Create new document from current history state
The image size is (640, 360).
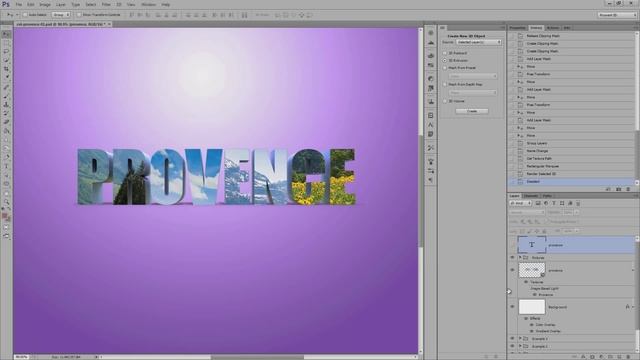(x=608, y=189)
